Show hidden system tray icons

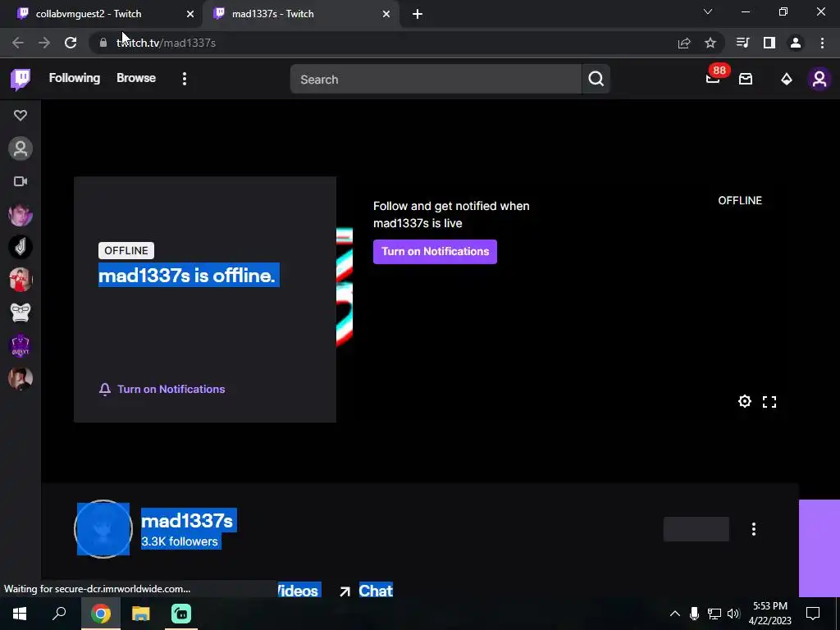click(x=675, y=614)
